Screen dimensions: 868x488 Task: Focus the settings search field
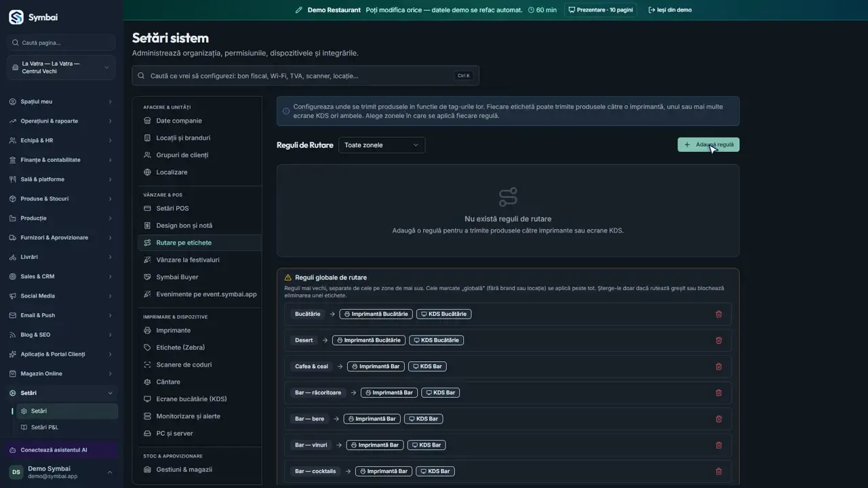click(305, 76)
